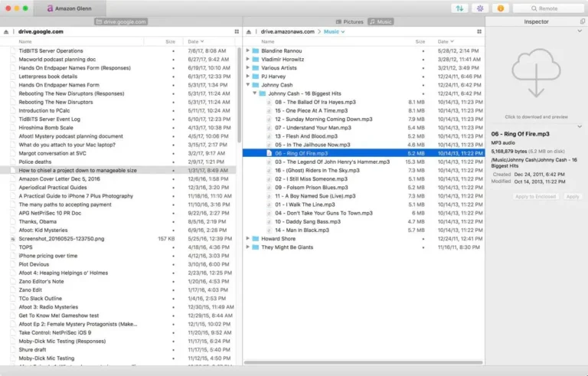The image size is (588, 376).
Task: Switch to the Music tab
Action: 381,21
